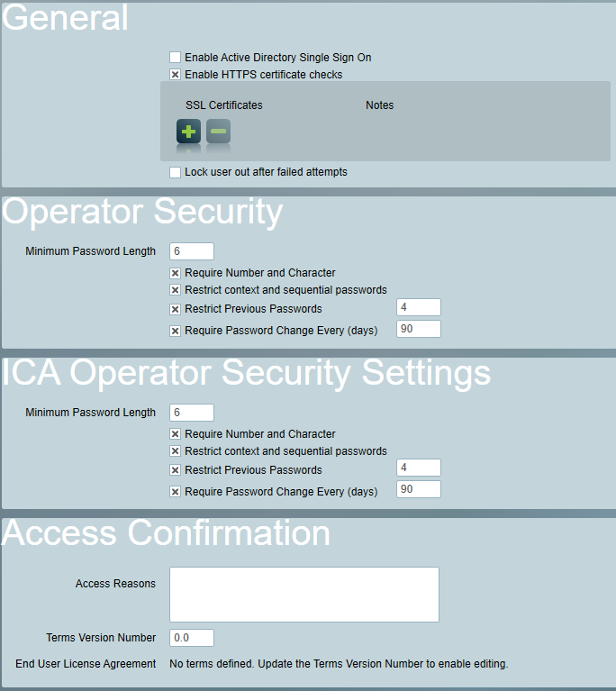Toggle Operator Security Require Password Change Every (days)
Viewport: 616px width, 691px height.
point(176,331)
